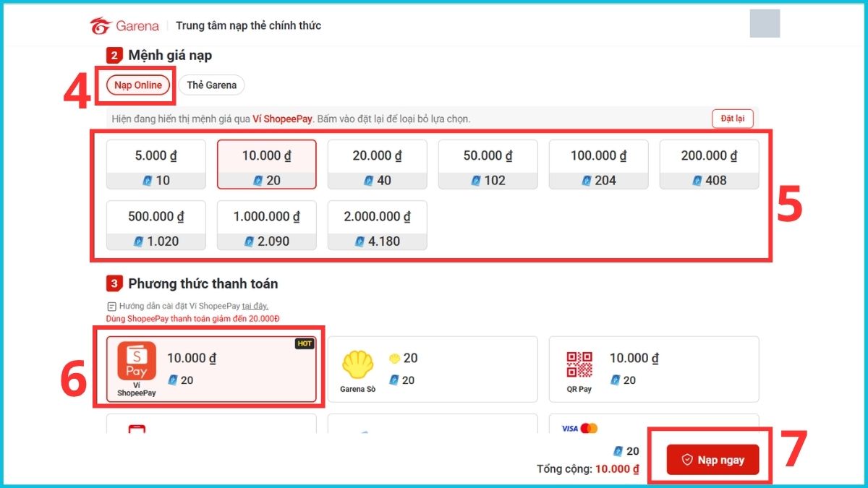
Task: Click the ShopeePay wallet logo icon
Action: click(137, 361)
